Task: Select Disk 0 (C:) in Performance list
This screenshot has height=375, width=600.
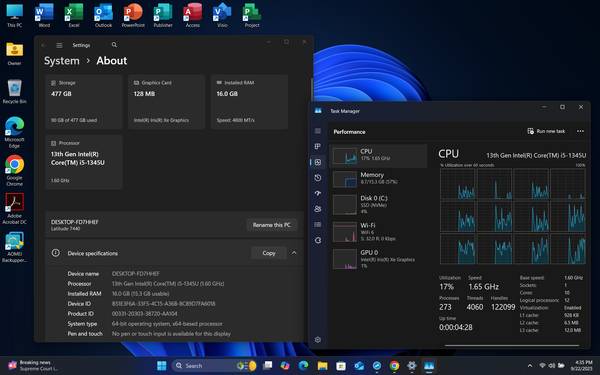Action: click(378, 205)
